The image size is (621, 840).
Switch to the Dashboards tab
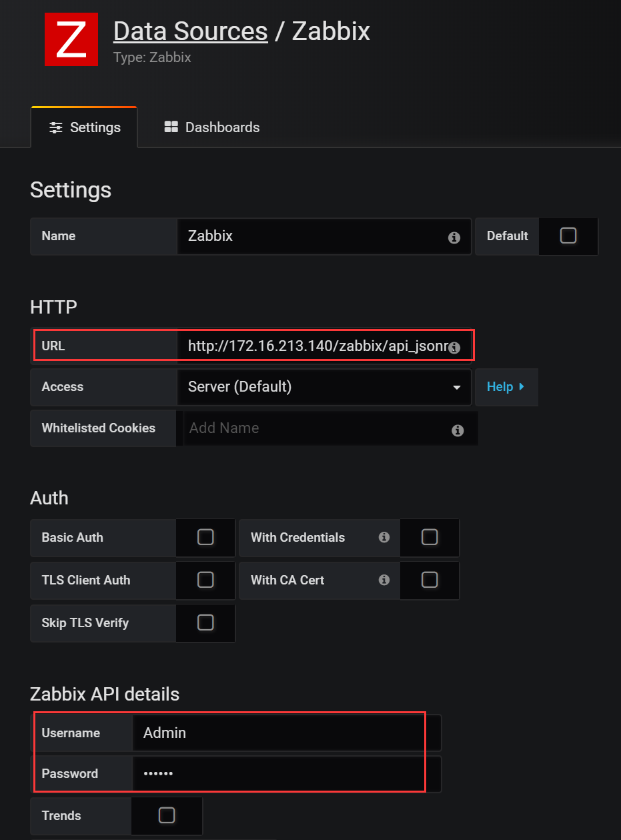[212, 127]
